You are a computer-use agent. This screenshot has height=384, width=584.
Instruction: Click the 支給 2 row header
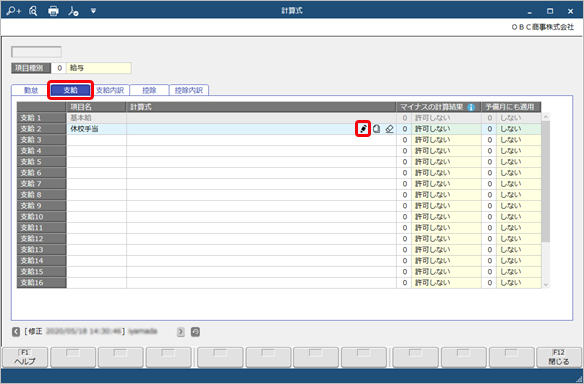click(x=41, y=129)
